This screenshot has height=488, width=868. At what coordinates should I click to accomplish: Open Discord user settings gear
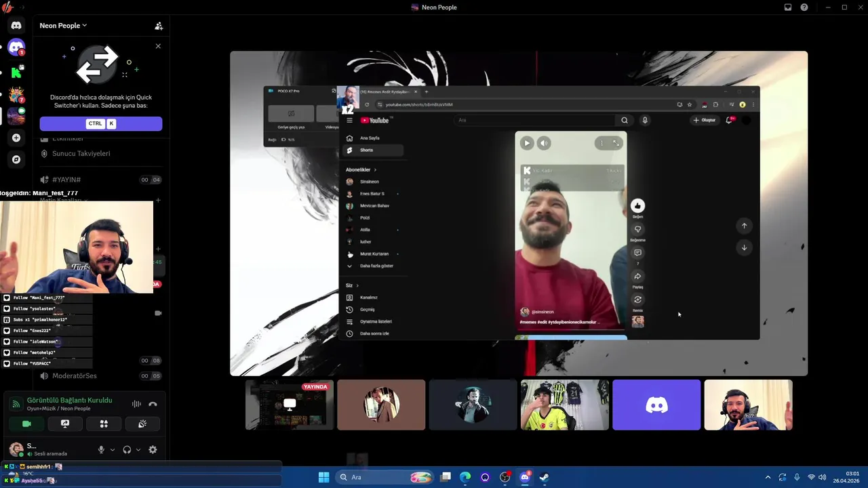[x=153, y=449]
